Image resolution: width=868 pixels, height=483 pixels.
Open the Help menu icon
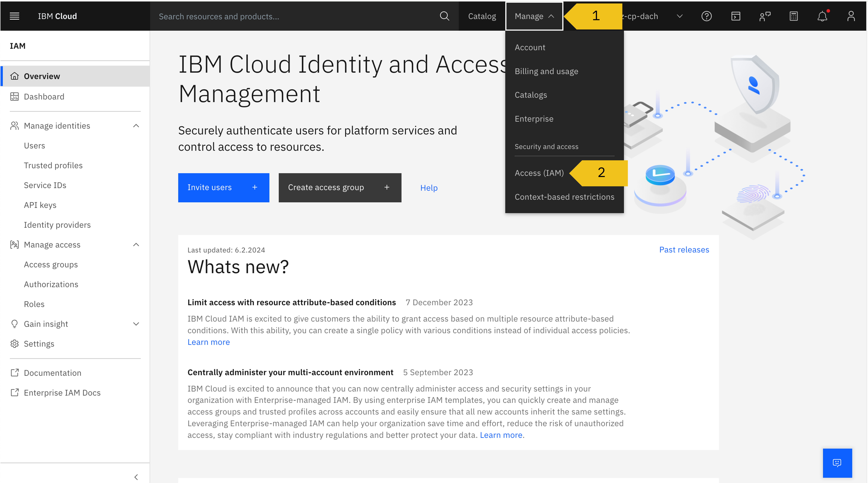click(x=707, y=16)
